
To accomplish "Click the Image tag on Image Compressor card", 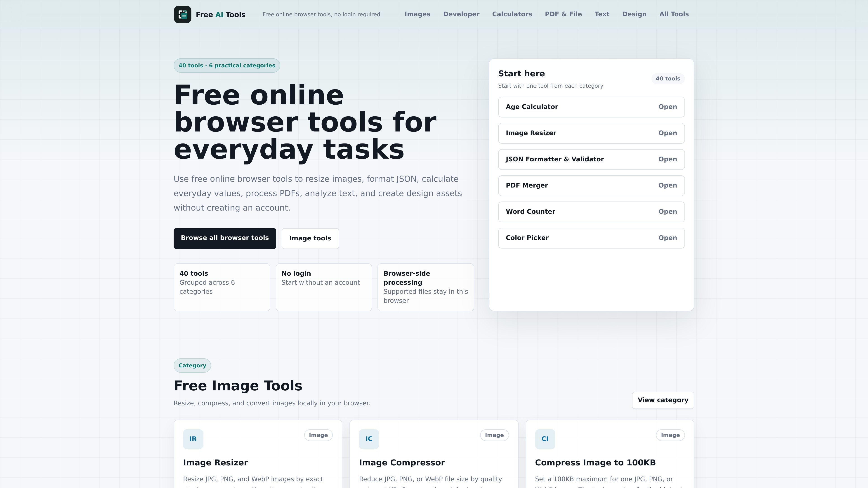I will 494,435.
